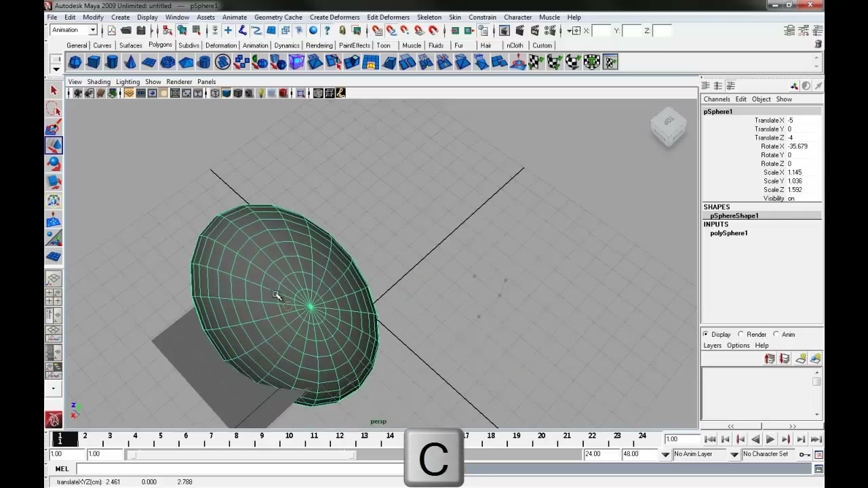Click the shelf trash can icon
Image resolution: width=868 pixels, height=488 pixels.
pos(818,44)
